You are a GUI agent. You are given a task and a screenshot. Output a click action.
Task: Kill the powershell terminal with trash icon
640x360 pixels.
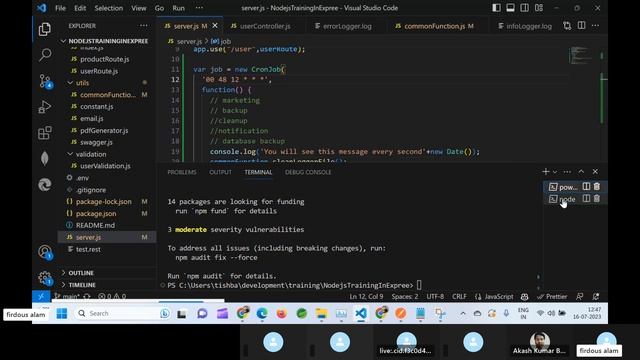coord(597,187)
